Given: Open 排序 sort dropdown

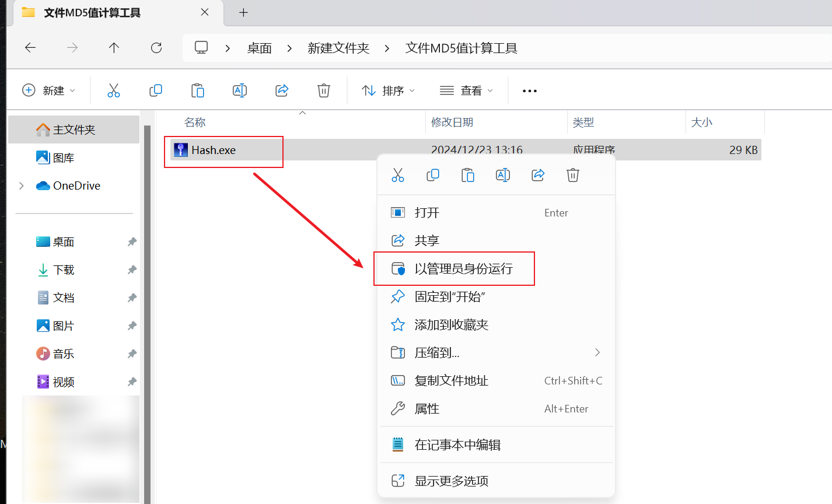Looking at the screenshot, I should click(388, 90).
